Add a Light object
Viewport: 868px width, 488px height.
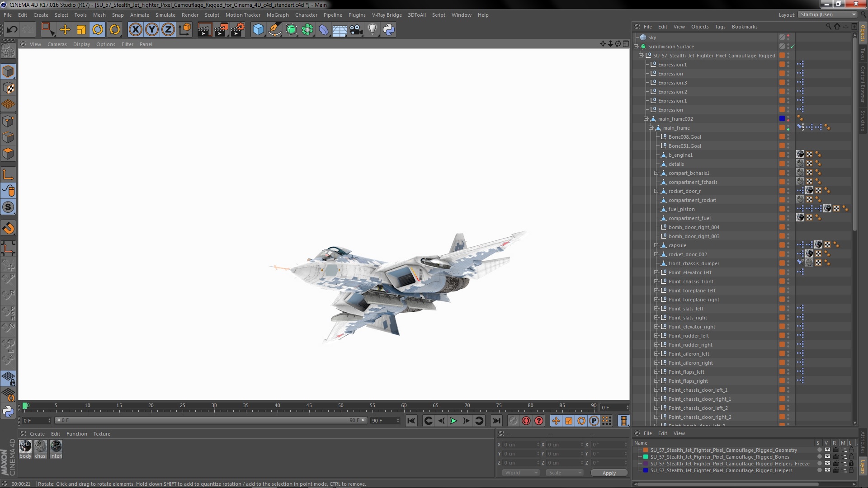tap(373, 30)
